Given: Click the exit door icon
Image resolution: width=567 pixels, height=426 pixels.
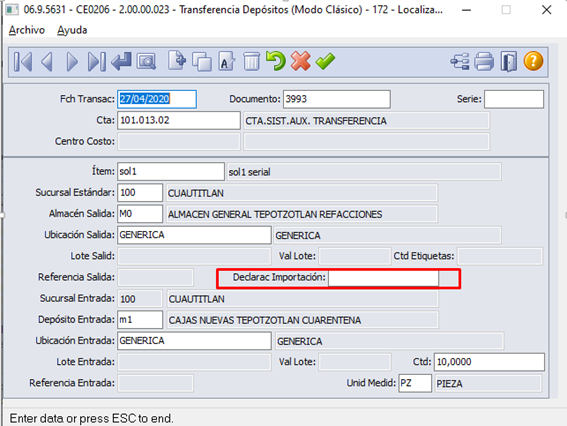Looking at the screenshot, I should (509, 61).
